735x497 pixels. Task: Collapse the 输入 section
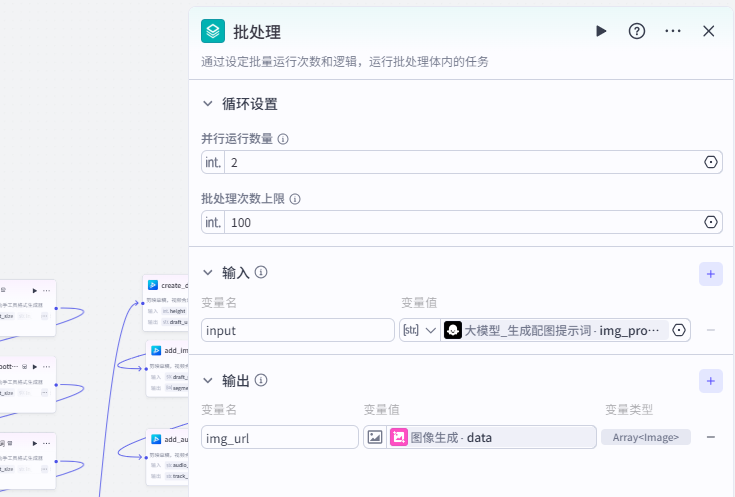tap(208, 272)
